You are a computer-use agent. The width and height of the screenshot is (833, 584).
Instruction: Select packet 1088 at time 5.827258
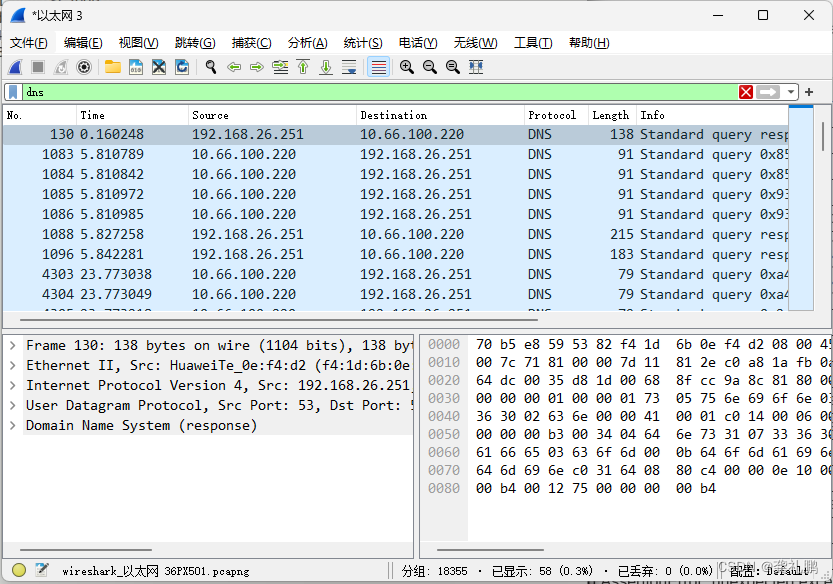click(x=396, y=234)
